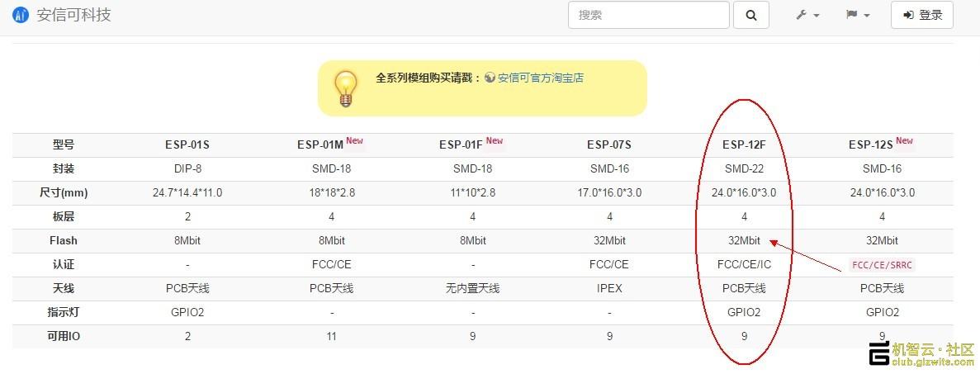Click the 安信可科技 site title
Screen dimensions: 980x374
point(73,15)
